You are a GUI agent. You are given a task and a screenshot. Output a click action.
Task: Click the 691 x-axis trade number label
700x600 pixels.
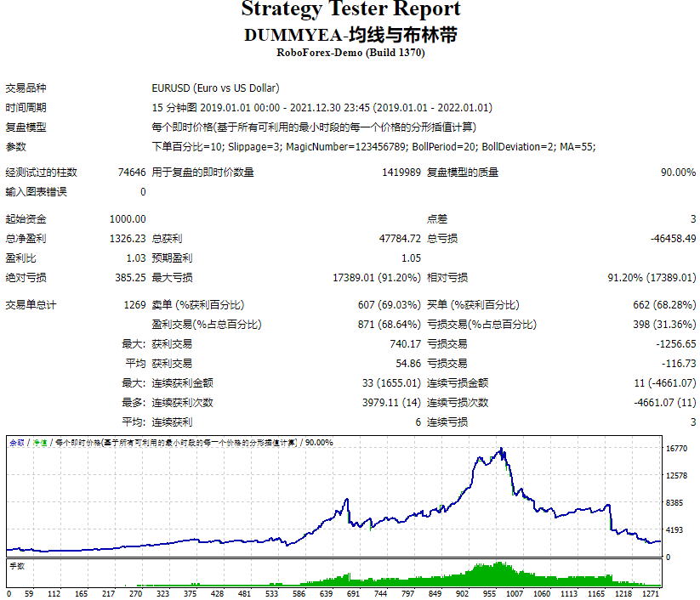pos(353,594)
